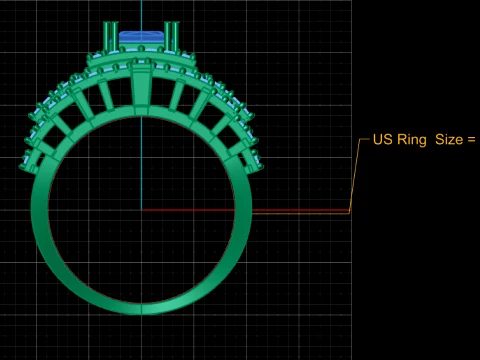
Task: Click the yellow leader line segment outside the ring
Action: [x=301, y=212]
